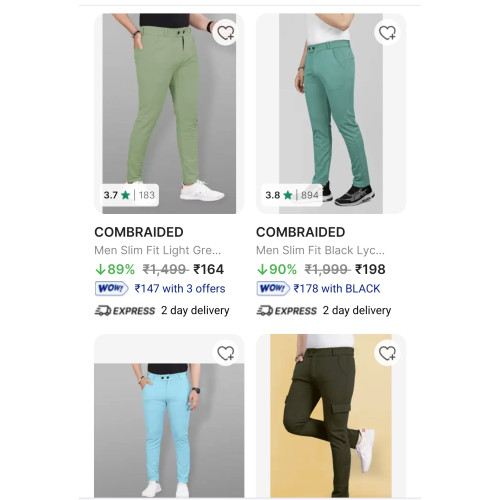
Task: View the sky blue trousers product
Action: click(169, 416)
